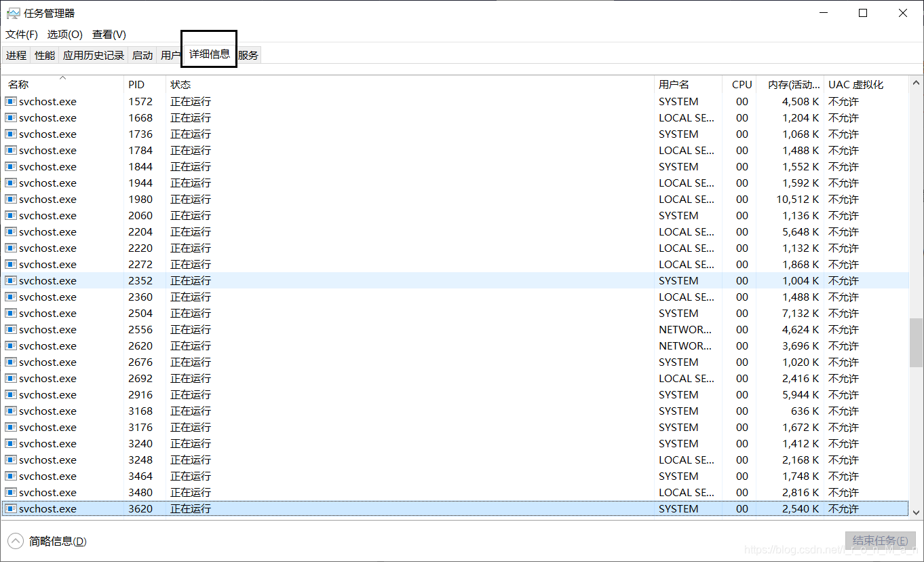Click the svchost.exe icon for PID 1980
The height and width of the screenshot is (562, 924).
pos(11,199)
